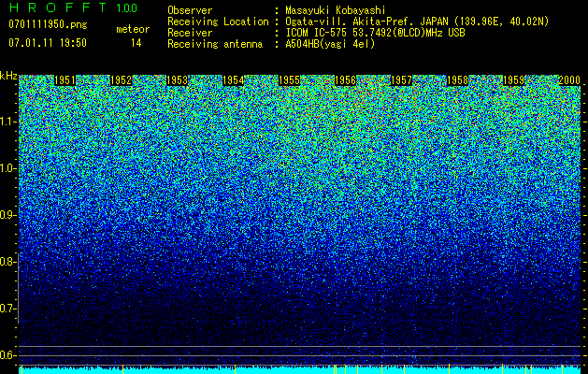The height and width of the screenshot is (374, 588).
Task: Click the observer name Masayuki Kobayashi
Action: (x=335, y=10)
